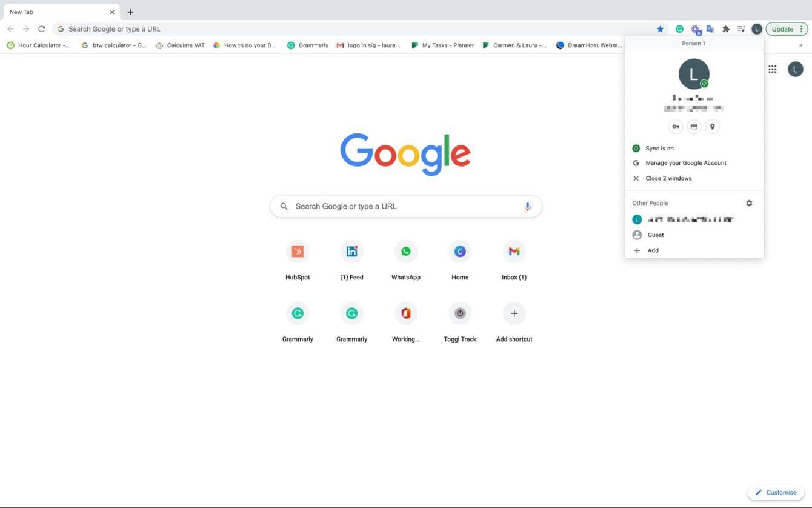Open Guest profile
The height and width of the screenshot is (508, 812).
coord(694,235)
